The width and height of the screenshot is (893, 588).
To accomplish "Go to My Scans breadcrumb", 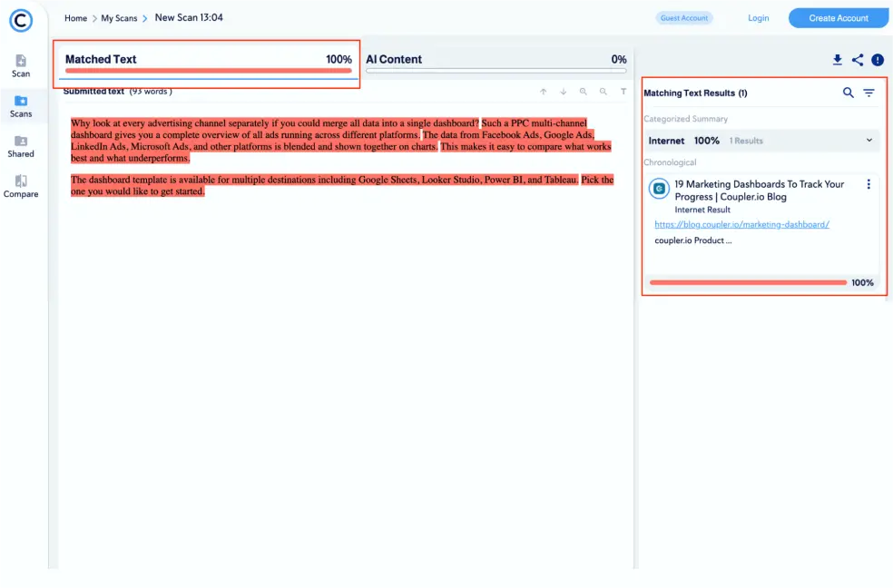I will pos(119,18).
